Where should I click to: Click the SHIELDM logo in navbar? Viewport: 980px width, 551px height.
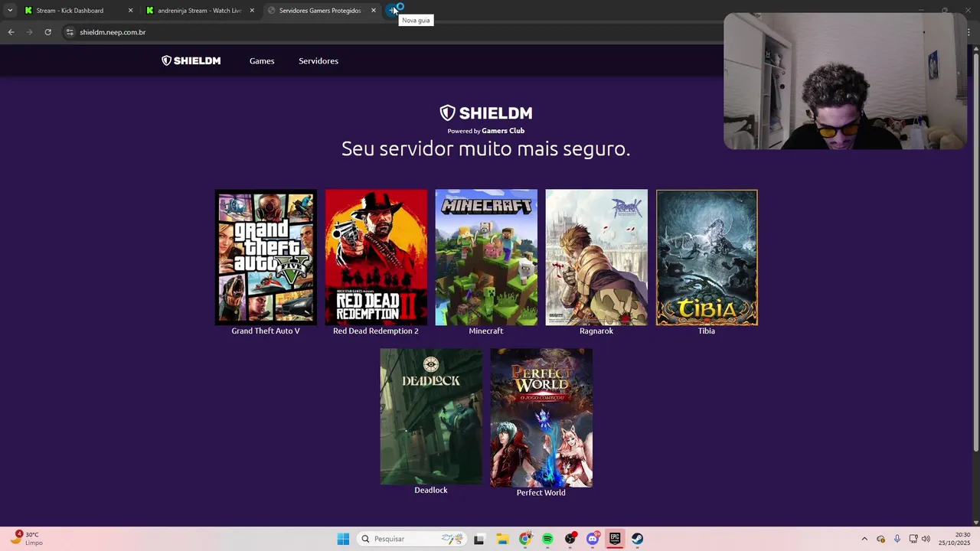(191, 61)
